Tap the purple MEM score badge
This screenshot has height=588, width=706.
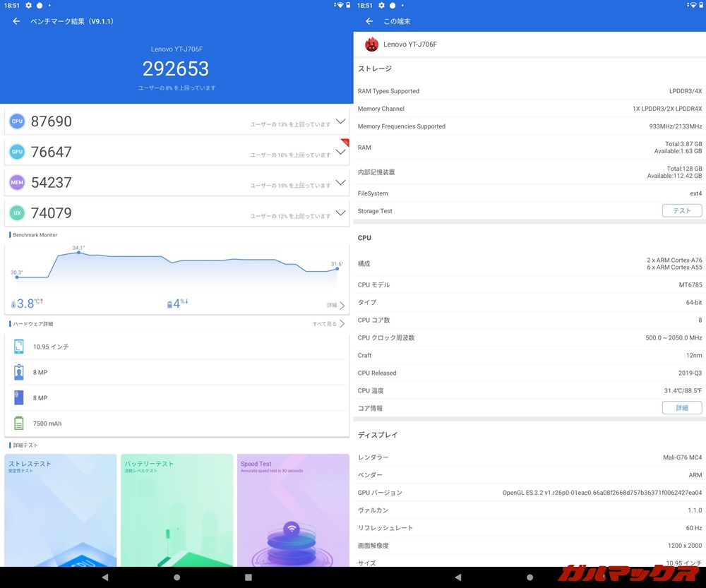17,183
